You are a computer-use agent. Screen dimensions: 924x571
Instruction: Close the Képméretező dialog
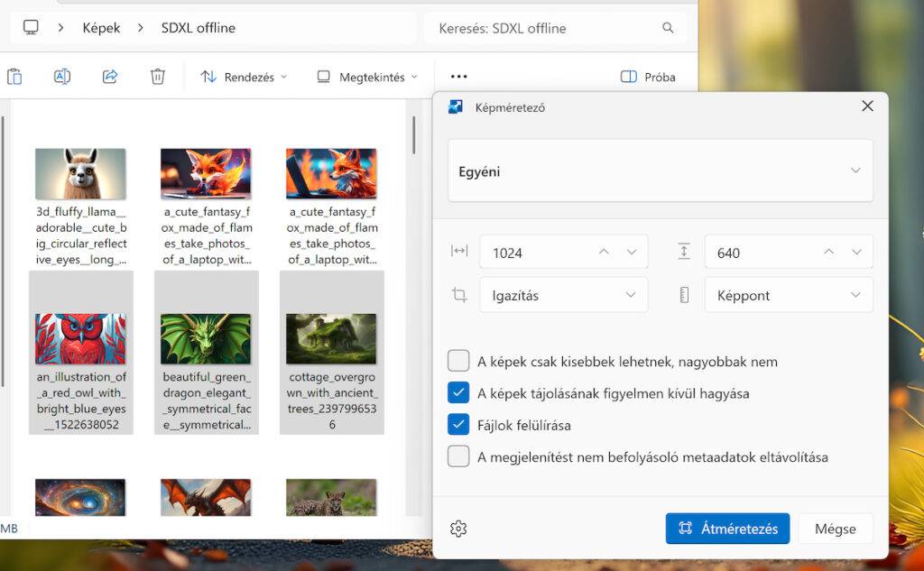867,106
